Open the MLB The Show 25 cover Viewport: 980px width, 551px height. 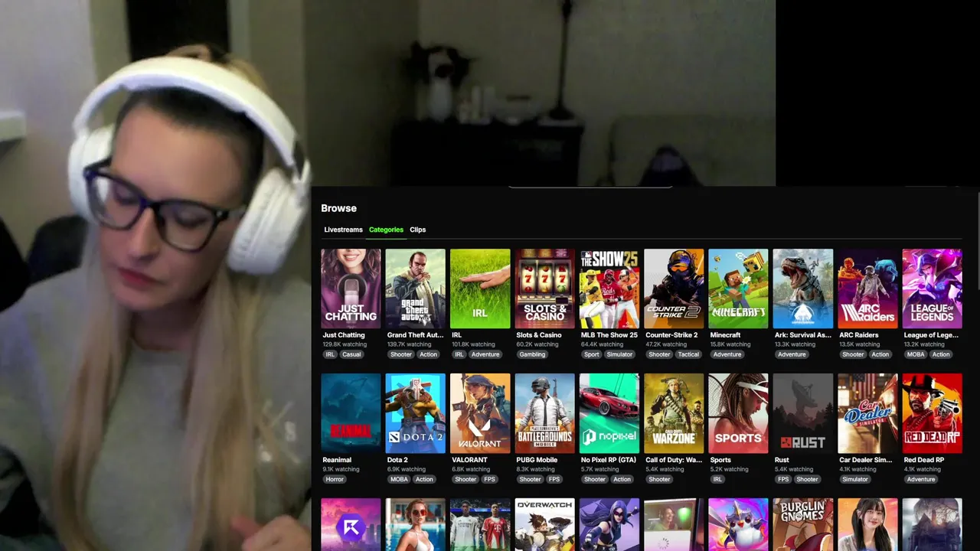coord(609,289)
